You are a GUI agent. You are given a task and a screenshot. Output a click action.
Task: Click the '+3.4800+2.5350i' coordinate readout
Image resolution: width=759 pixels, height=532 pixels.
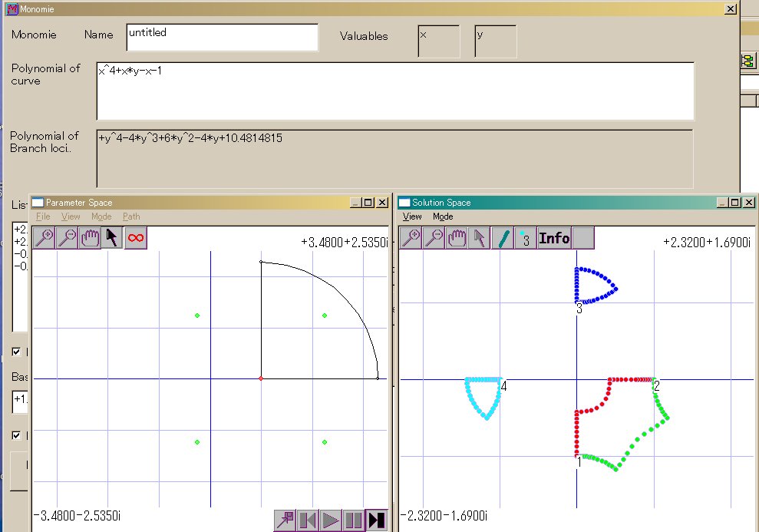(344, 242)
